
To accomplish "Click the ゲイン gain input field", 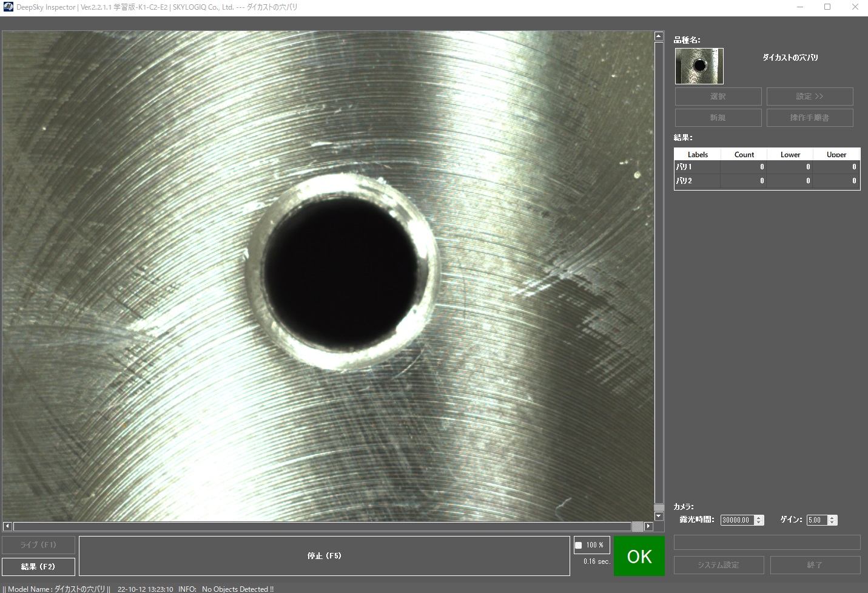I will click(816, 520).
